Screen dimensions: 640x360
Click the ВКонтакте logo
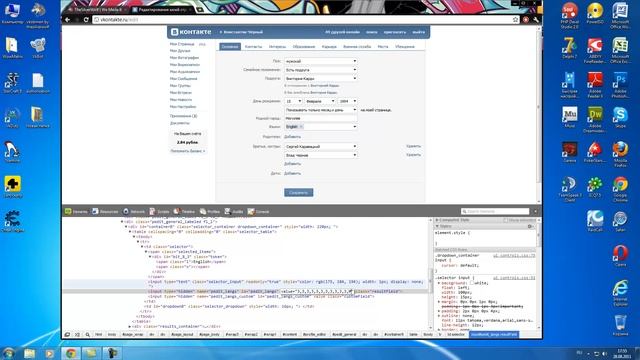(x=191, y=32)
